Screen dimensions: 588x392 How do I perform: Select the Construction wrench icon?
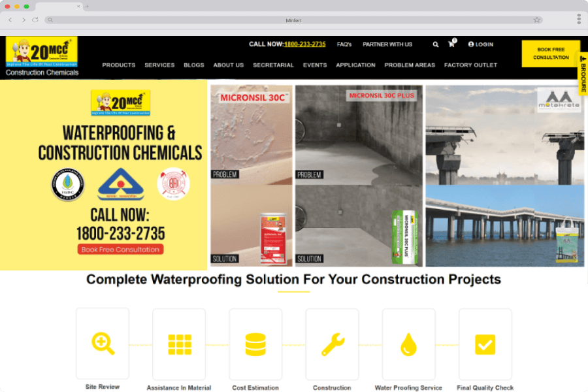(333, 344)
